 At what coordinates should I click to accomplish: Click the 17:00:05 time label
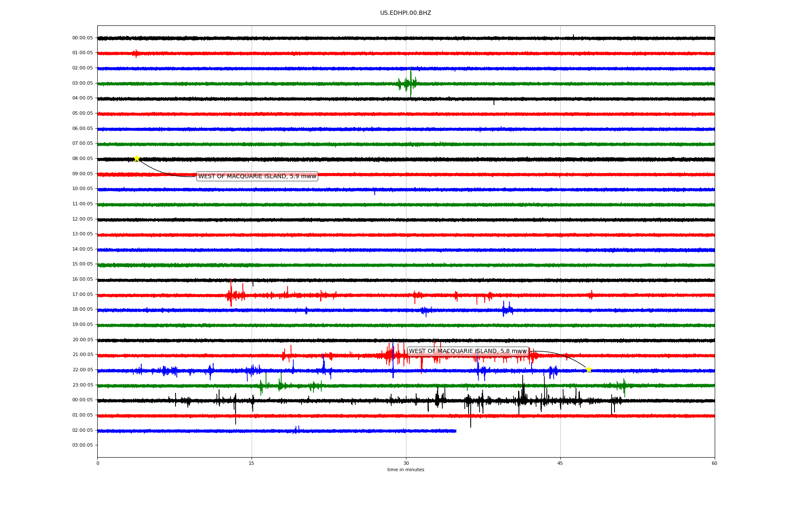pos(82,295)
